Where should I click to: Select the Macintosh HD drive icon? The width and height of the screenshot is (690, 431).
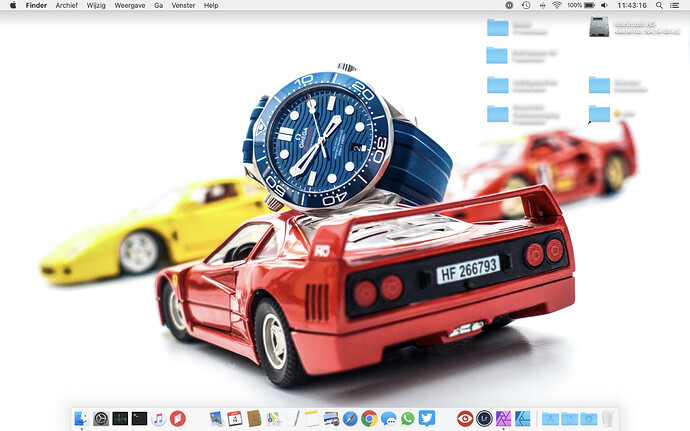[x=599, y=27]
